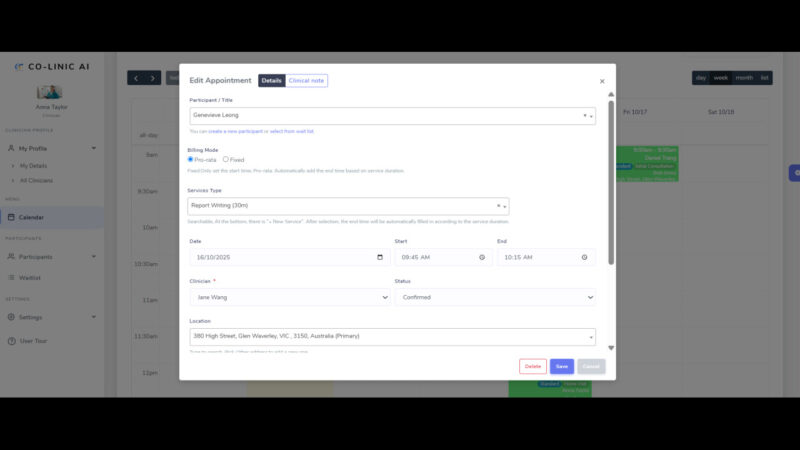Click the Save button
Image resolution: width=800 pixels, height=450 pixels.
click(562, 366)
